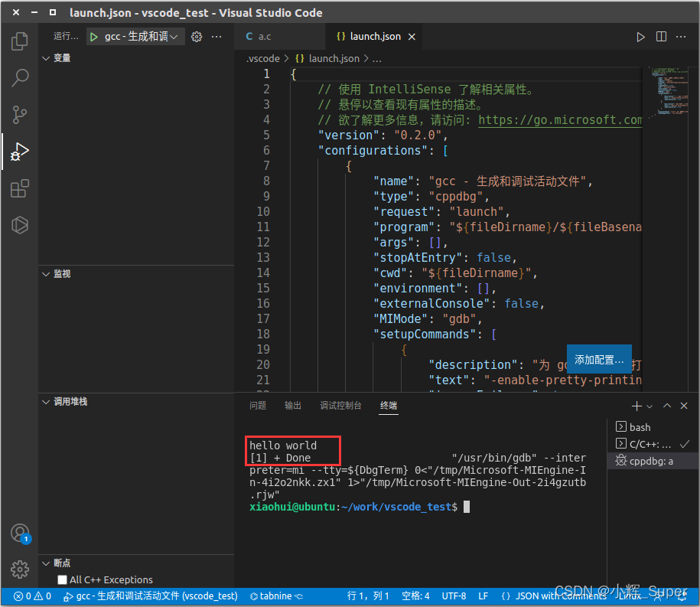Select the C/C++ terminal entry

(x=653, y=444)
